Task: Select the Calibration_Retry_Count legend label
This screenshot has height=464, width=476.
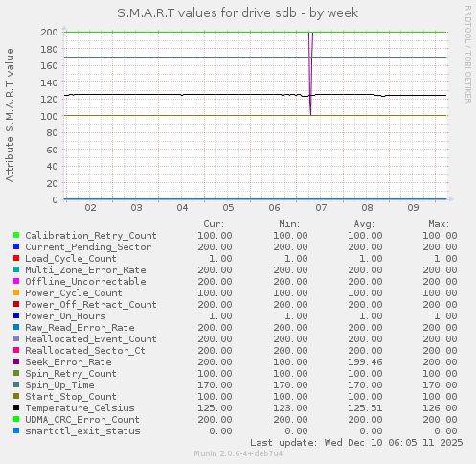Action: [x=91, y=236]
